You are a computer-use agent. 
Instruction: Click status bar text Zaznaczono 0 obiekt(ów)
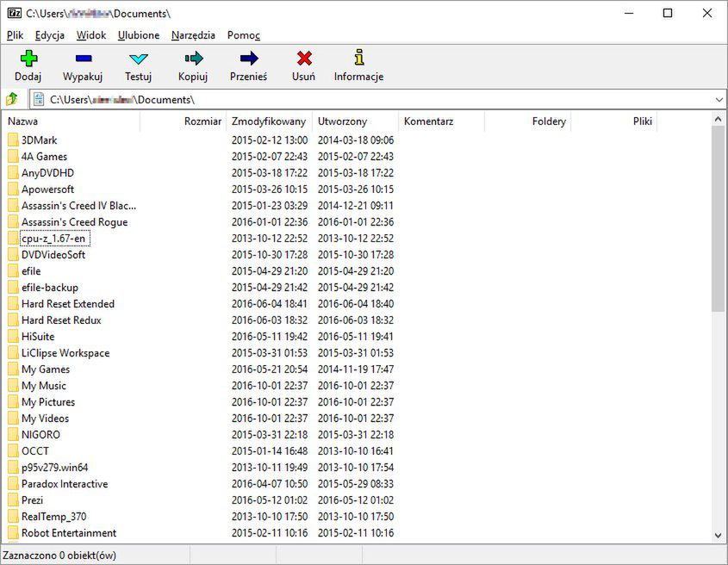pyautogui.click(x=59, y=556)
